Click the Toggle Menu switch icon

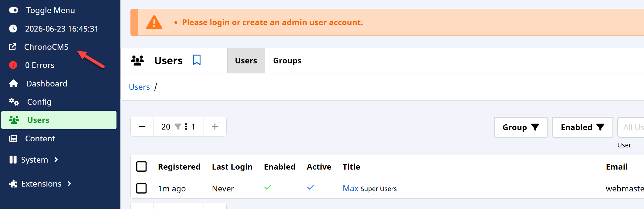(x=13, y=10)
